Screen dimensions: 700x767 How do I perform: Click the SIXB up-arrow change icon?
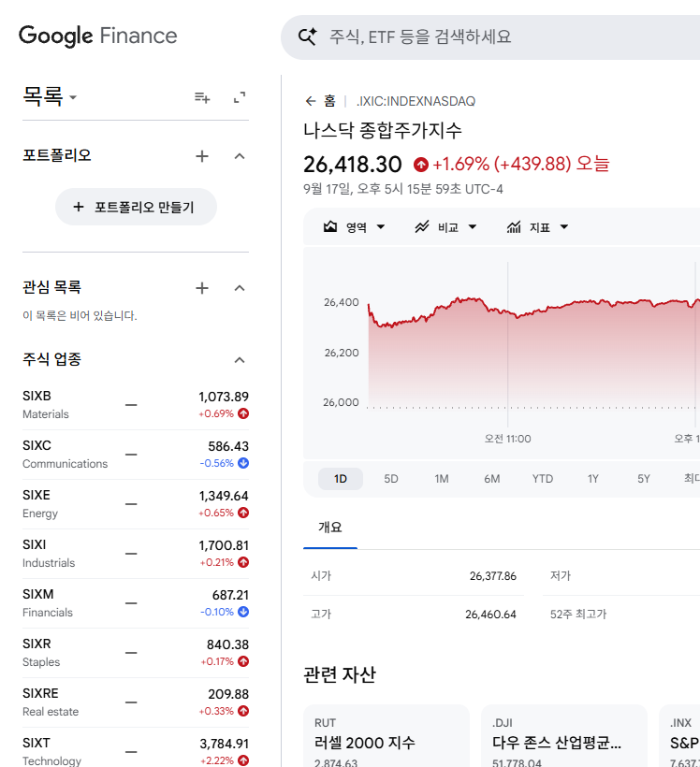click(x=243, y=413)
